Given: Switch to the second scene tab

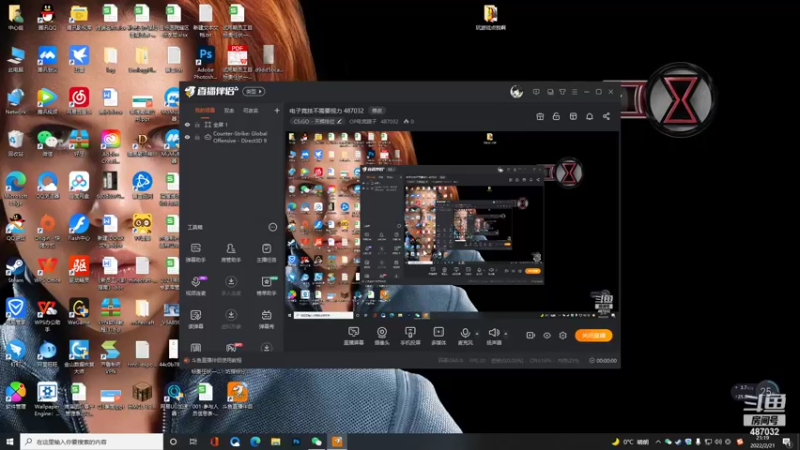Looking at the screenshot, I should pyautogui.click(x=229, y=110).
